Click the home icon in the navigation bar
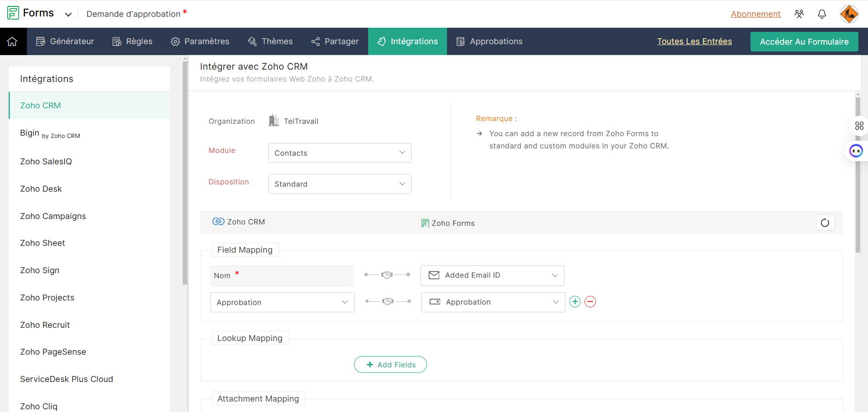Viewport: 868px width, 412px height. [12, 41]
